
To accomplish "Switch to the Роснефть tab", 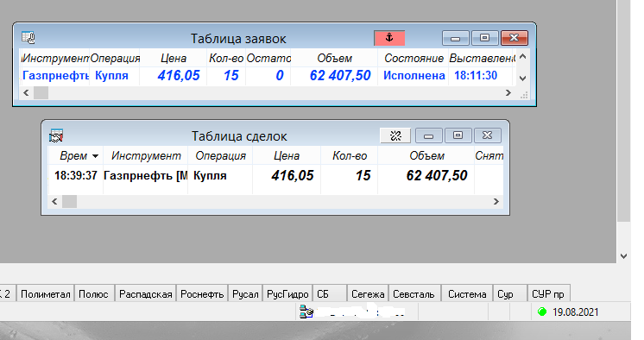I will 202,294.
